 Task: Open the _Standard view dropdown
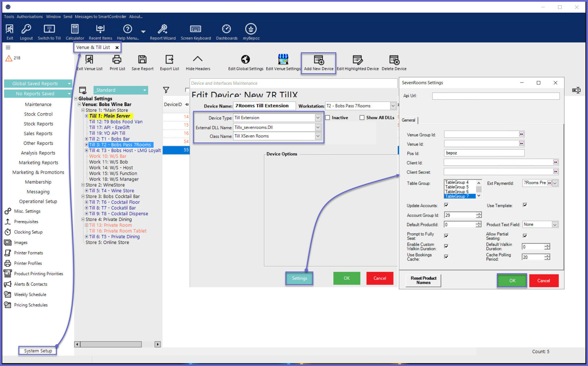145,90
